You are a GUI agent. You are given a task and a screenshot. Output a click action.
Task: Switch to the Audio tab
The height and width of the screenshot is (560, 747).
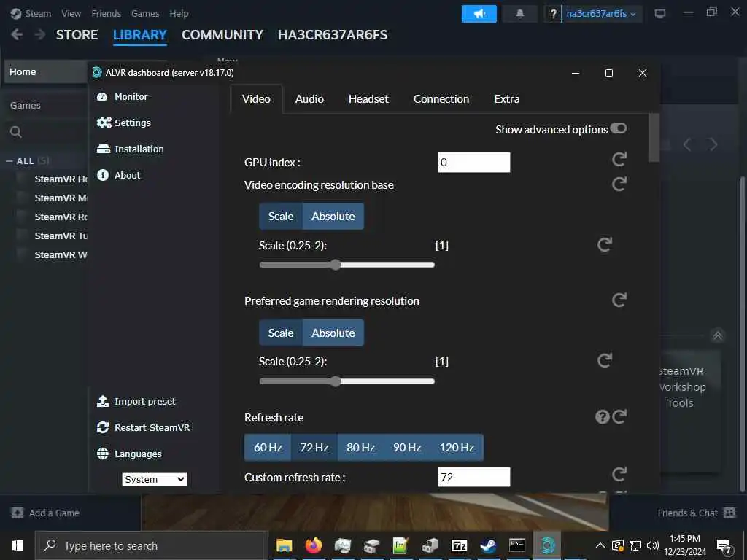pyautogui.click(x=309, y=99)
